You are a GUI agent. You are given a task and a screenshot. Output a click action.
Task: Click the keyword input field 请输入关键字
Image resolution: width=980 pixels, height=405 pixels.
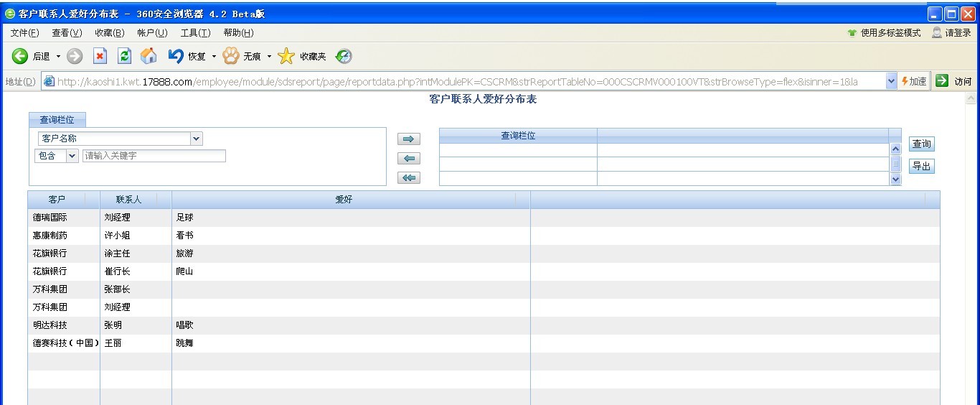[x=154, y=156]
